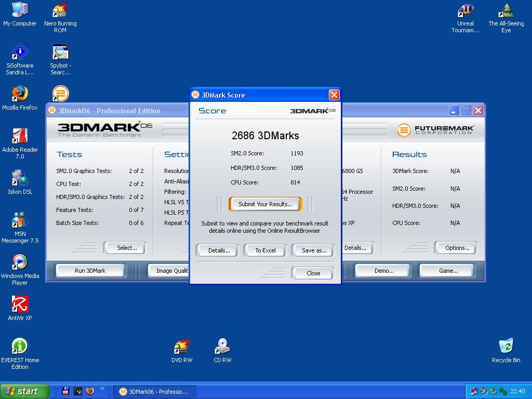
Task: Open Adobe Reader 7.0 desktop icon
Action: point(20,136)
